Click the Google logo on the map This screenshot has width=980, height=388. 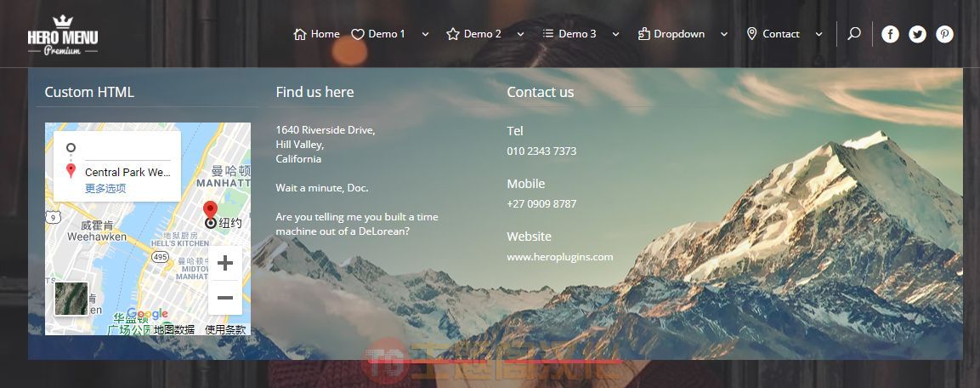(x=147, y=313)
